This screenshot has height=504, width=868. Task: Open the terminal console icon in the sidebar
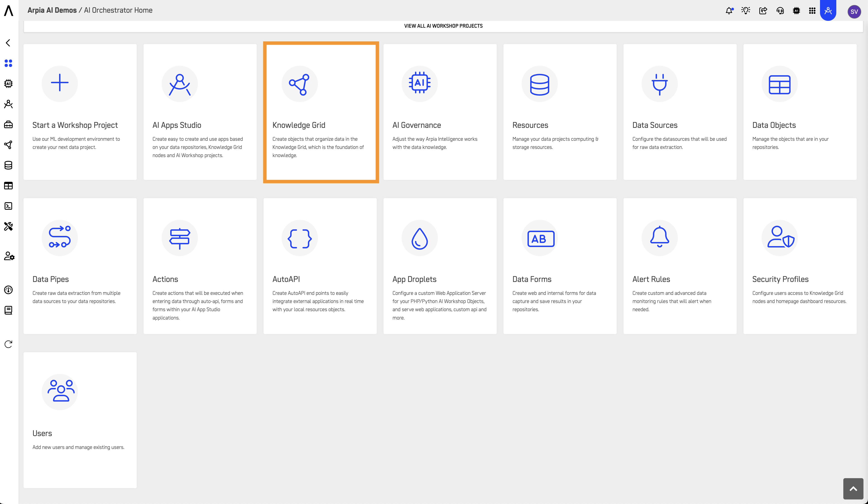tap(8, 206)
